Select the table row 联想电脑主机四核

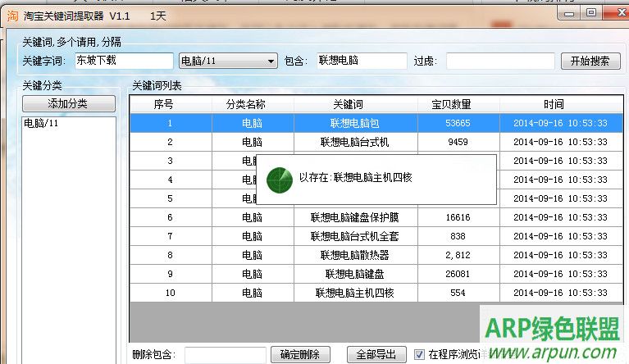click(x=376, y=293)
